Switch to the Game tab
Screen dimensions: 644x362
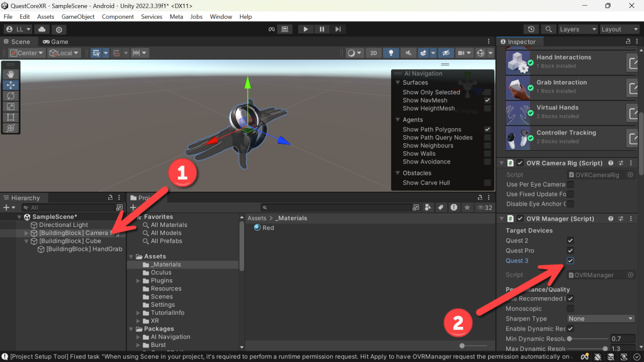(56, 41)
